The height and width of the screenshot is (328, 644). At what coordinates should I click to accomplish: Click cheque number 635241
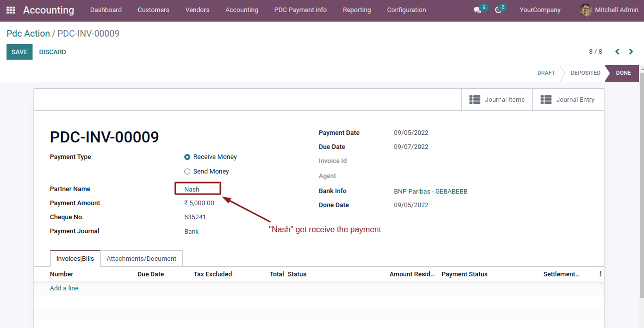[x=195, y=217]
